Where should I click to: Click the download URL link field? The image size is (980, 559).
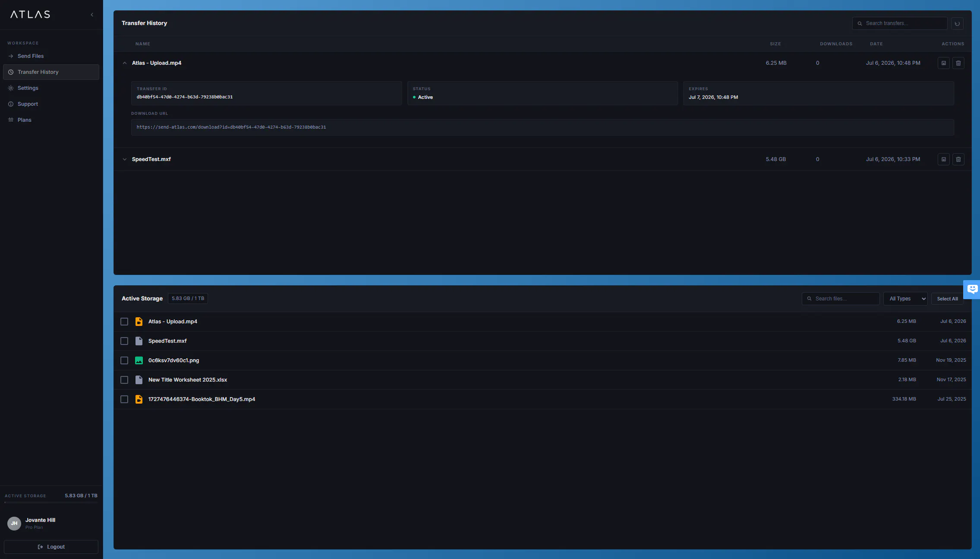click(x=542, y=127)
